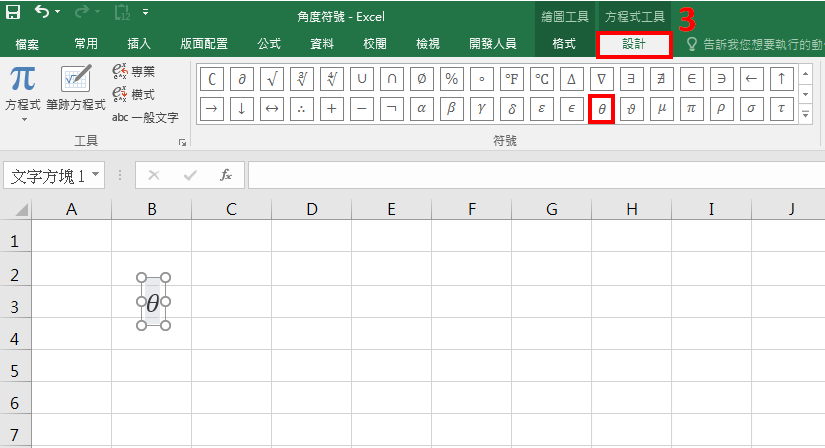Insert the theta θ symbol
Screen dimensions: 825x448
(601, 109)
